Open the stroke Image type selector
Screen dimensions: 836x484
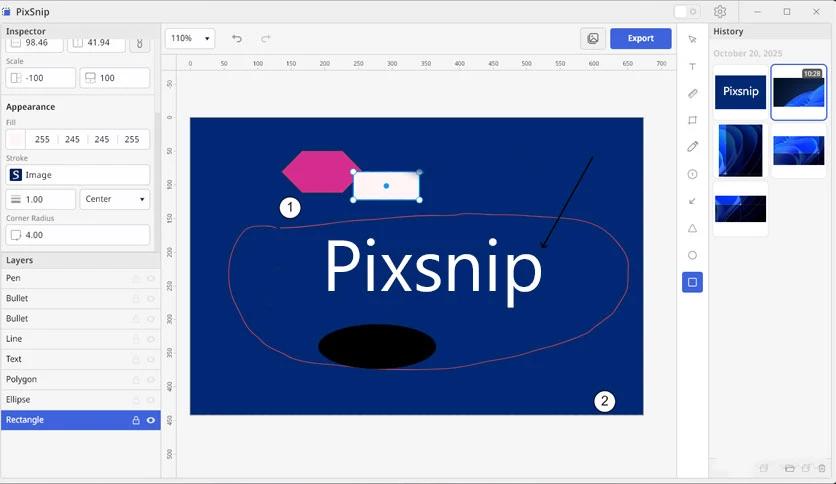[78, 175]
